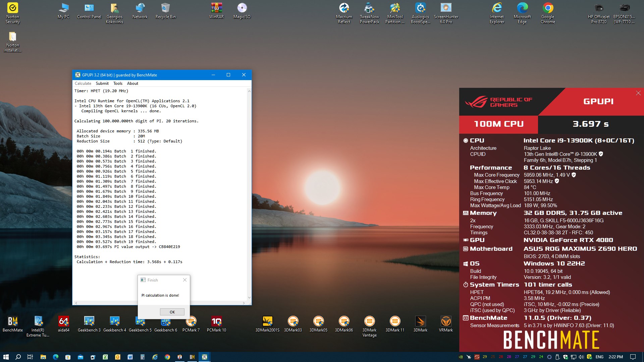
Task: Maximize the GPUPI 3.2 window
Action: 228,75
